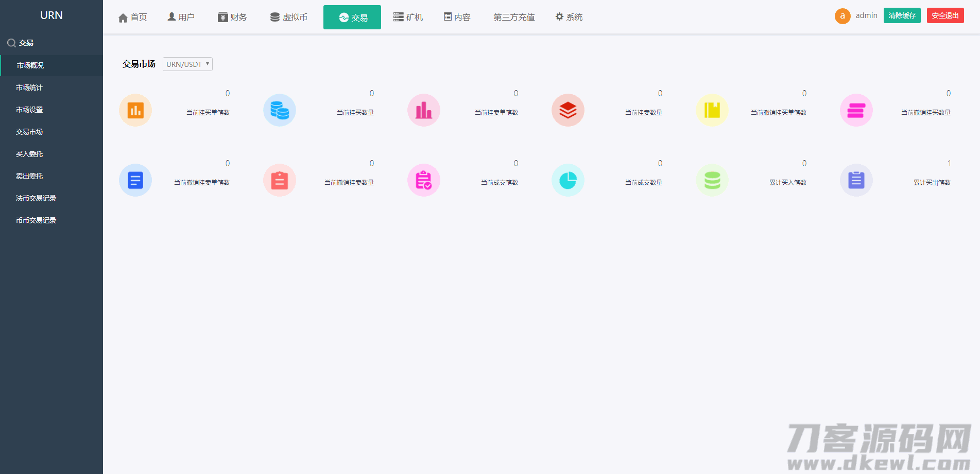The image size is (980, 474).
Task: Click the red clipboard icon for 当前撤销挂卖数量
Action: point(280,180)
